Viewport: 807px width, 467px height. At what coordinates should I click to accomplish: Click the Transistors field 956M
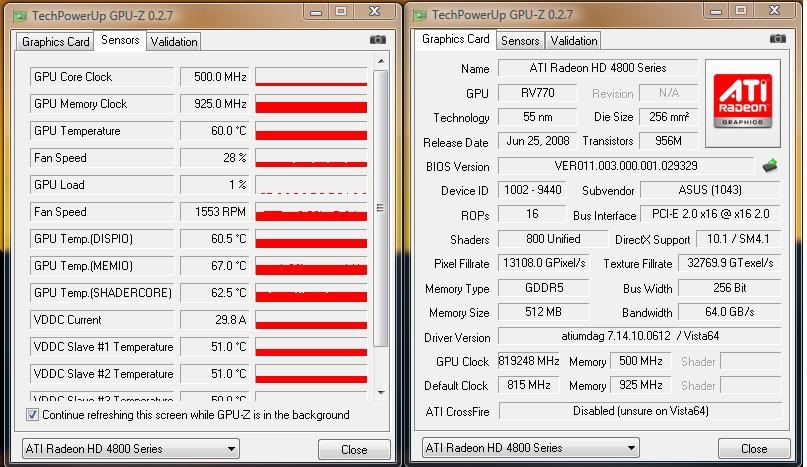coord(668,141)
